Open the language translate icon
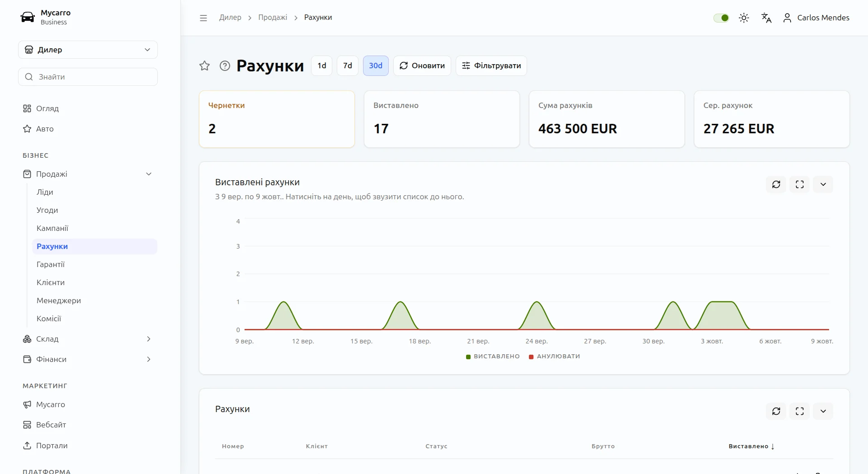This screenshot has width=868, height=474. tap(766, 18)
